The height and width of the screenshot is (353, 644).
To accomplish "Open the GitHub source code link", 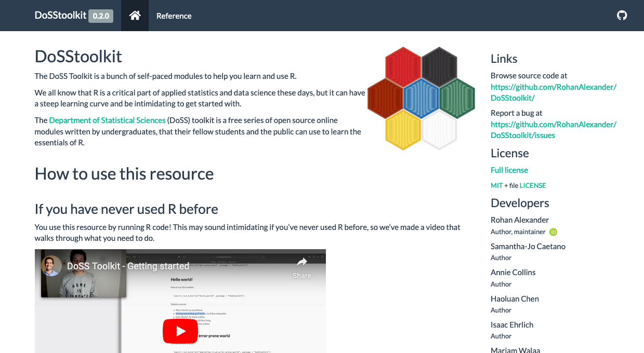I will (x=553, y=92).
